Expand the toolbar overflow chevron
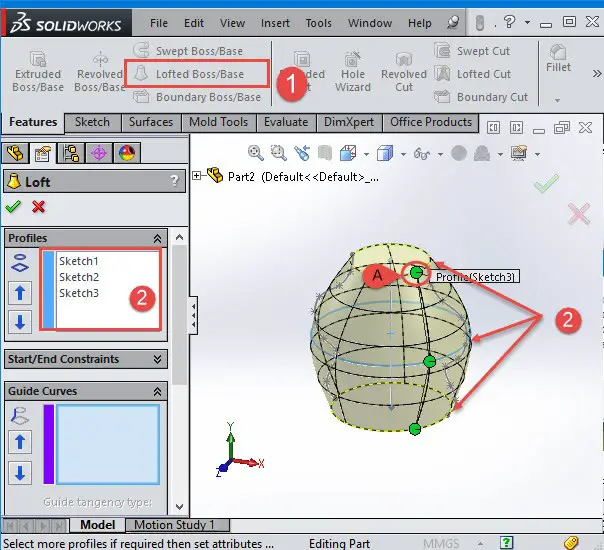The image size is (604, 550). click(596, 73)
